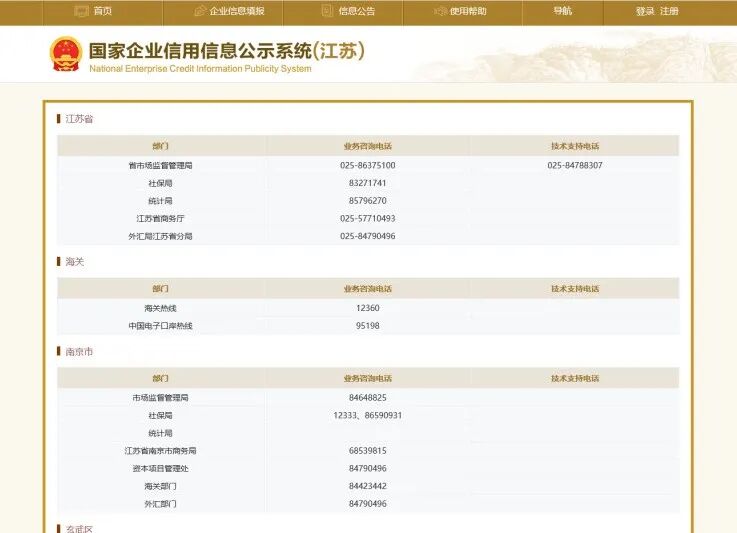Click the 南京市 section heading
This screenshot has width=737, height=533.
point(79,352)
